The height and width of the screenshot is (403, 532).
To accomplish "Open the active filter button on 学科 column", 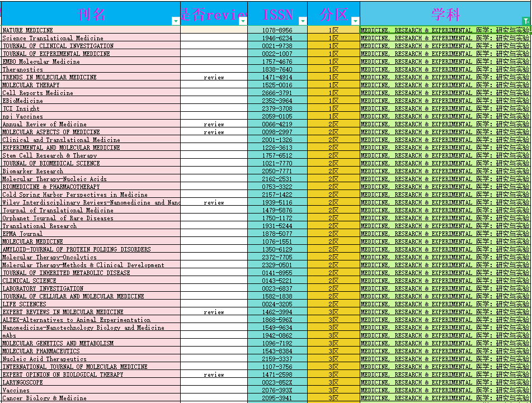I will 526,21.
